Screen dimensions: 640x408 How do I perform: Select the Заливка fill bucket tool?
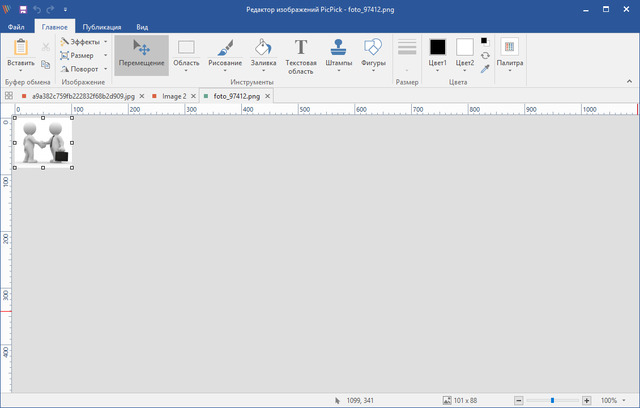(x=262, y=55)
